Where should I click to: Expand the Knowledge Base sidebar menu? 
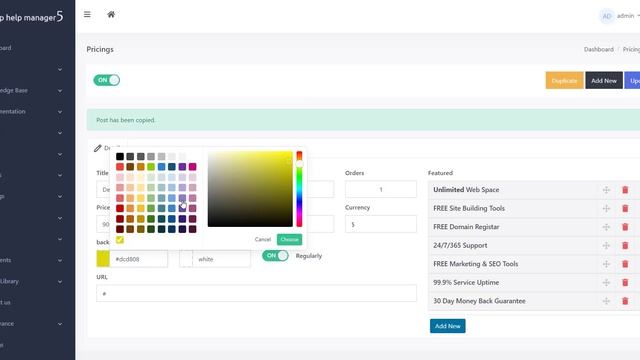tap(60, 91)
